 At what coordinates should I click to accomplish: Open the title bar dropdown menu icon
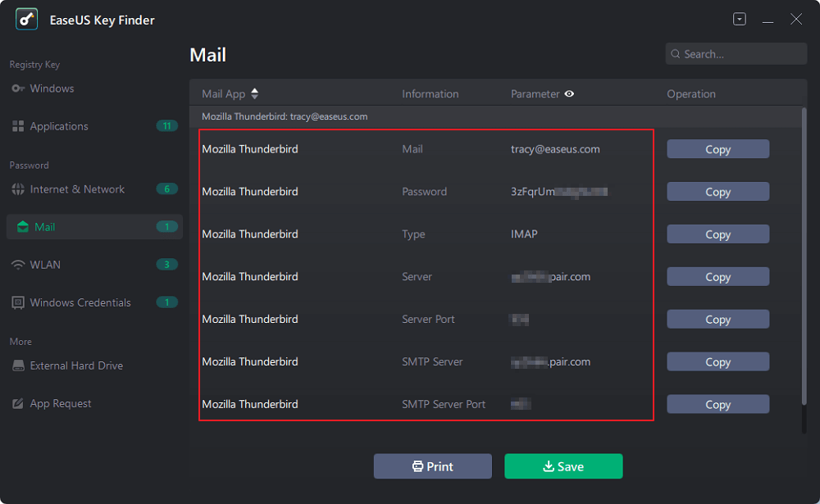tap(740, 20)
